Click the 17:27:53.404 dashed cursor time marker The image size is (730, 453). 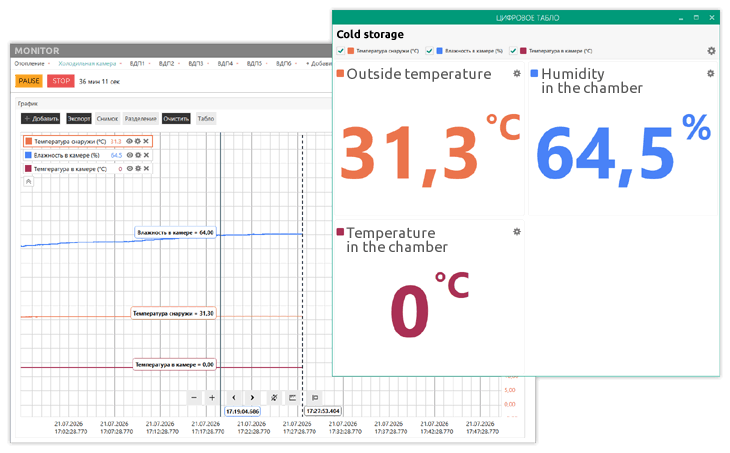point(323,411)
